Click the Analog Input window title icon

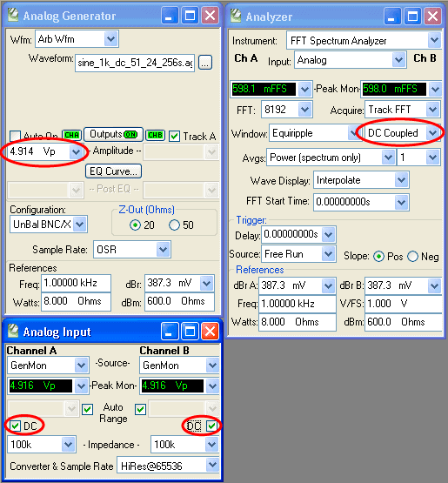(13, 331)
